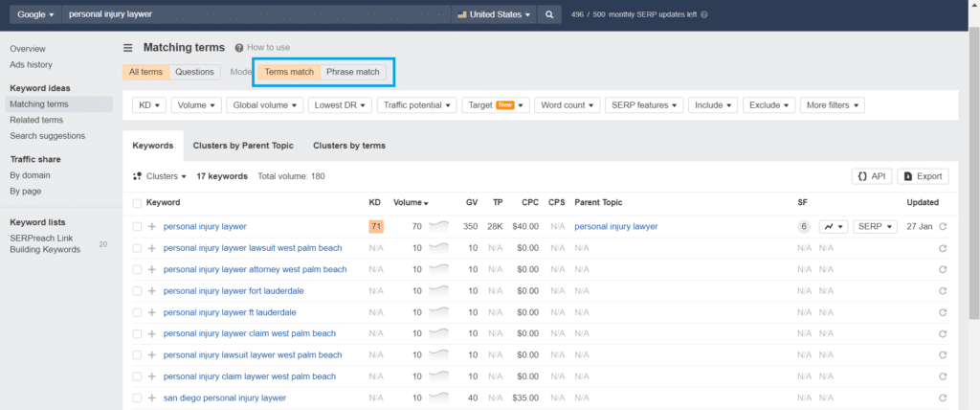
Task: Select the Questions button
Action: [x=194, y=72]
